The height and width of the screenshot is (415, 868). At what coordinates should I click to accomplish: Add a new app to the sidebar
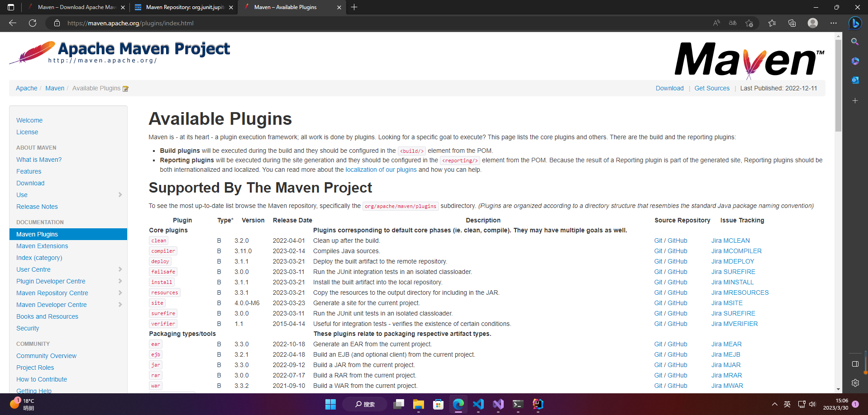[855, 100]
